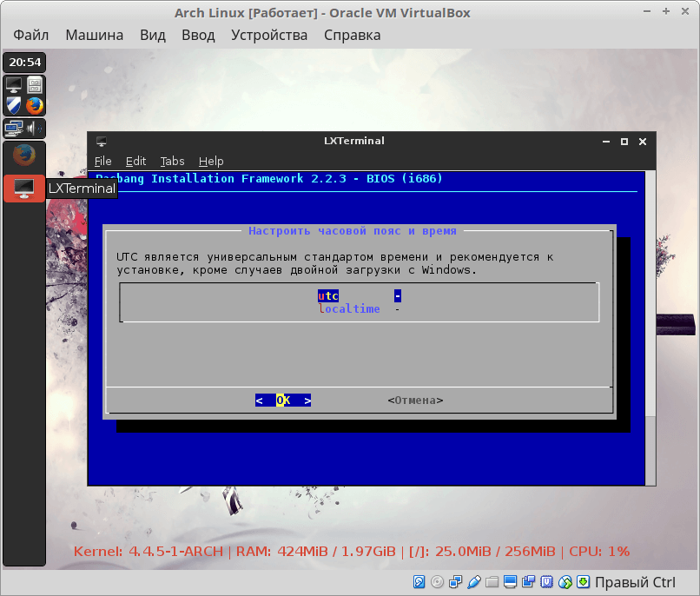Viewport: 700px width, 596px height.
Task: Switch to the Firefox taskbar entry
Action: coord(24,156)
